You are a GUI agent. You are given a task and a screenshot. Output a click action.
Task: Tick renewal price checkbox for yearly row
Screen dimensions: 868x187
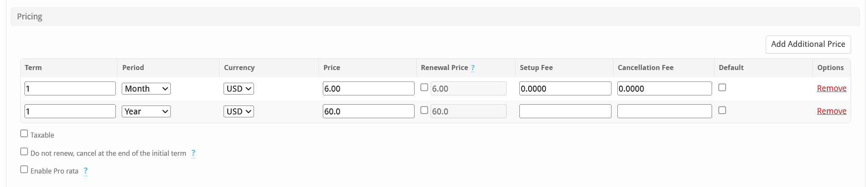[x=424, y=110]
